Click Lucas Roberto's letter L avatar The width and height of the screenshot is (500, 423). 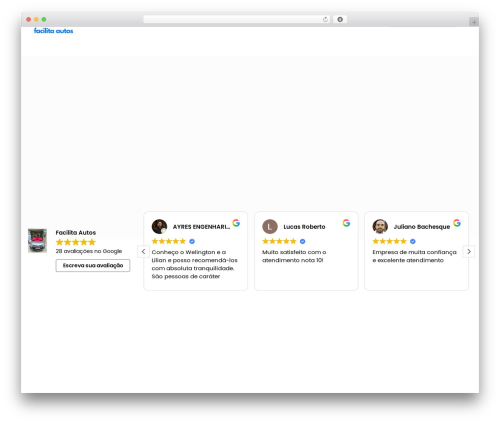270,226
